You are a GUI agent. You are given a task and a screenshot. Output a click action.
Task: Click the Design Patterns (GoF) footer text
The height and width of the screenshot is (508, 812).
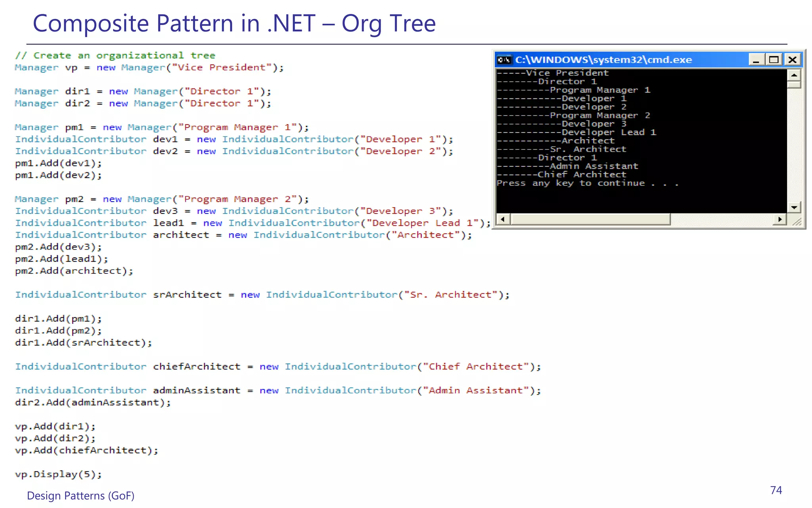click(80, 496)
